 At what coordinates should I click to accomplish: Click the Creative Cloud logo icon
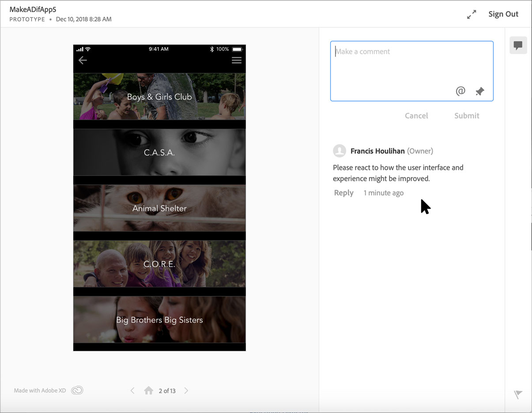(x=77, y=390)
